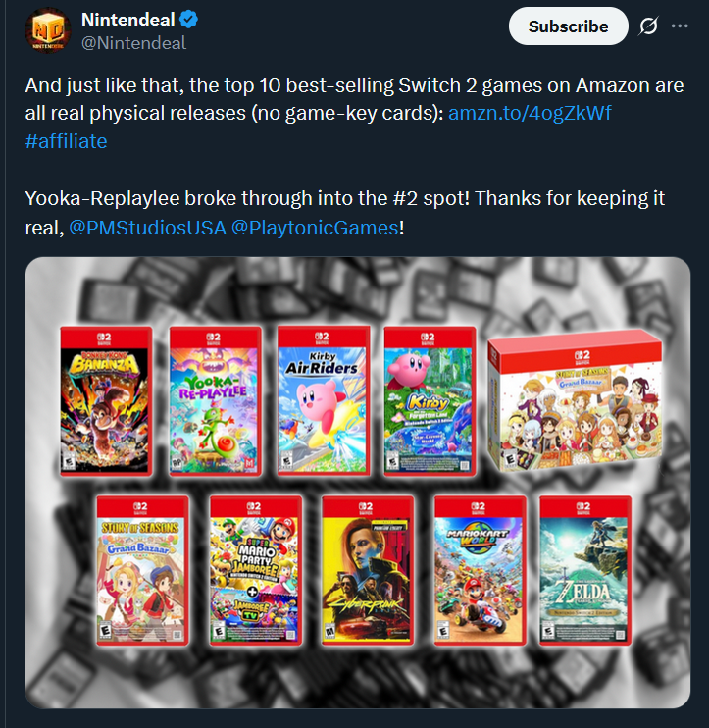Image resolution: width=709 pixels, height=728 pixels.
Task: Click the Zelda game cover
Action: (x=585, y=571)
